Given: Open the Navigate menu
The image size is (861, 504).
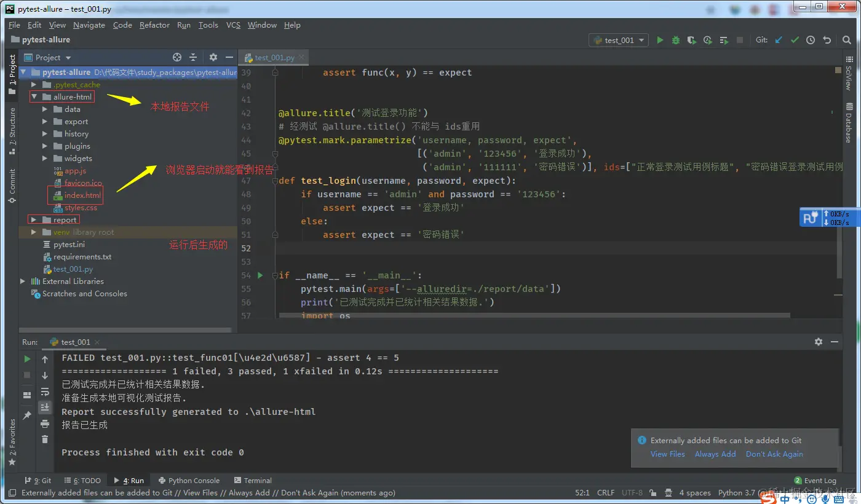Looking at the screenshot, I should (x=89, y=25).
